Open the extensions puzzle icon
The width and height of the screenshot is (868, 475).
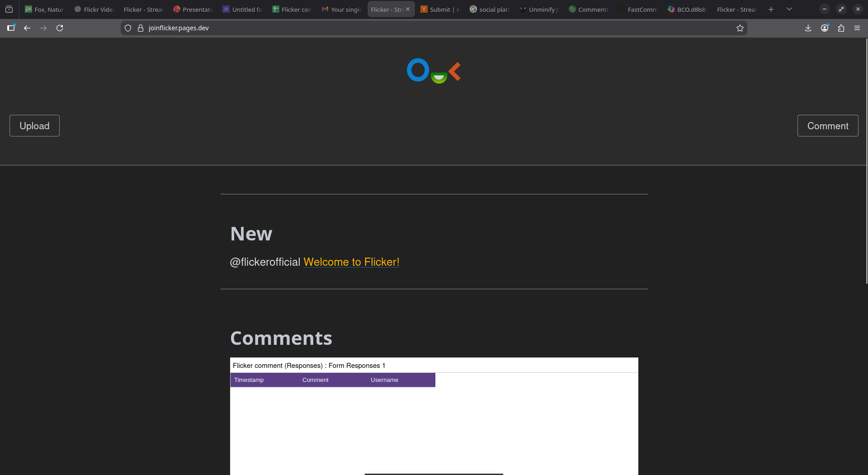841,28
